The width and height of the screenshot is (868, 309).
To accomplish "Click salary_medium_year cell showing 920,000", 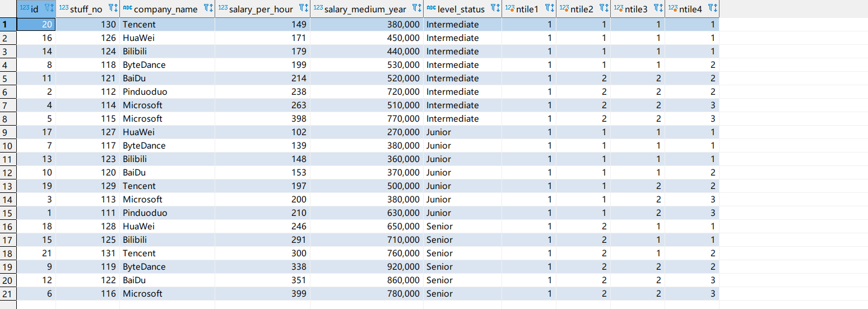I will 366,266.
